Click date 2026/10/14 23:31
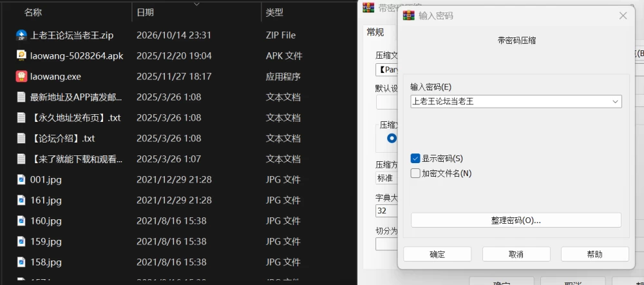 coord(174,35)
